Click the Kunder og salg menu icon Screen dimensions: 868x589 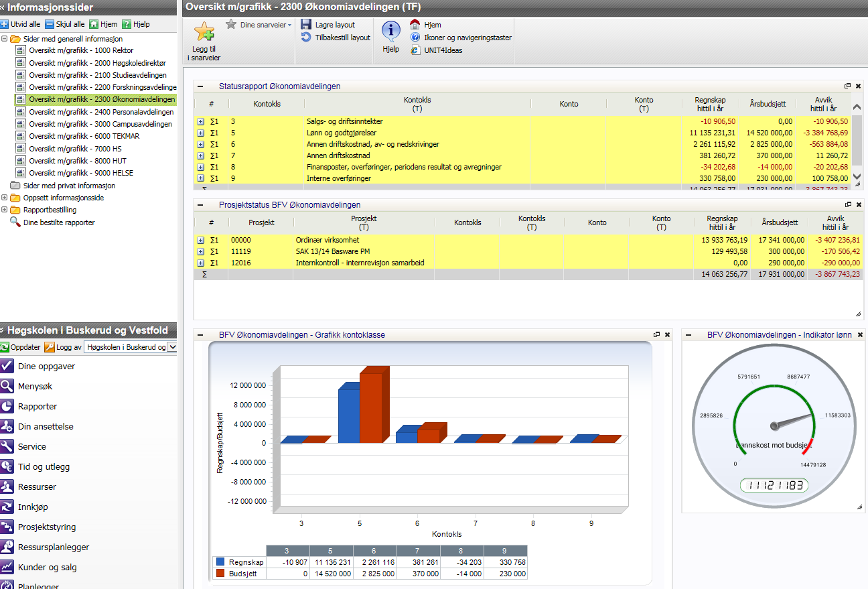[7, 567]
